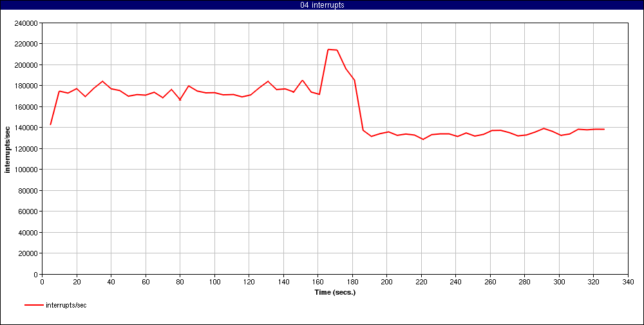Click the lowest point of the line near 220 seconds

422,139
